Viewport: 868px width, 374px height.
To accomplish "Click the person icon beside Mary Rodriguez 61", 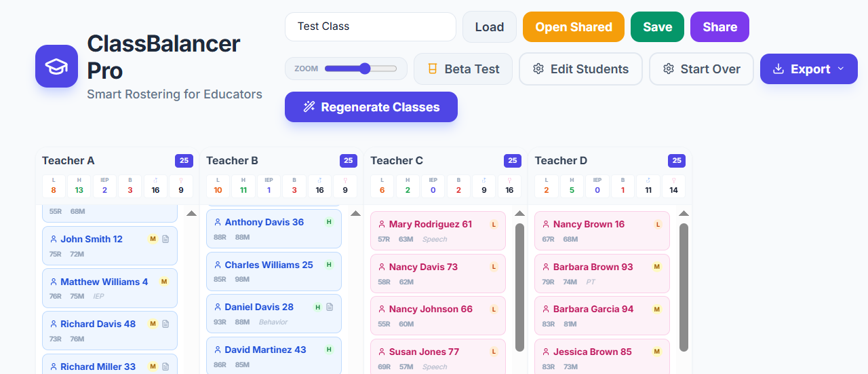I will coord(382,225).
